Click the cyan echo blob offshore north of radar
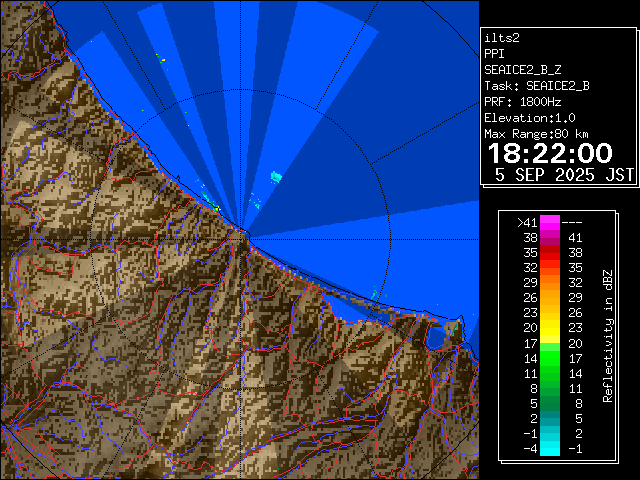Image resolution: width=640 pixels, height=480 pixels. (276, 177)
